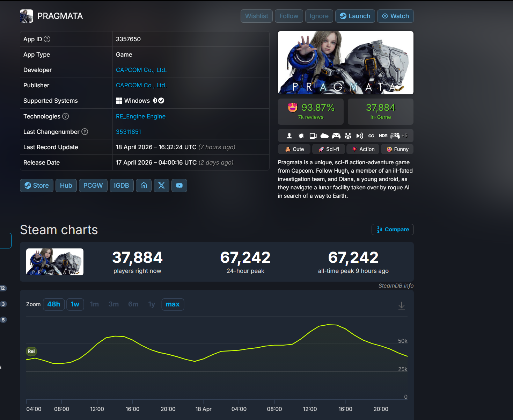Set chart zoom to 1m
Viewport: 513px width, 420px height.
94,304
